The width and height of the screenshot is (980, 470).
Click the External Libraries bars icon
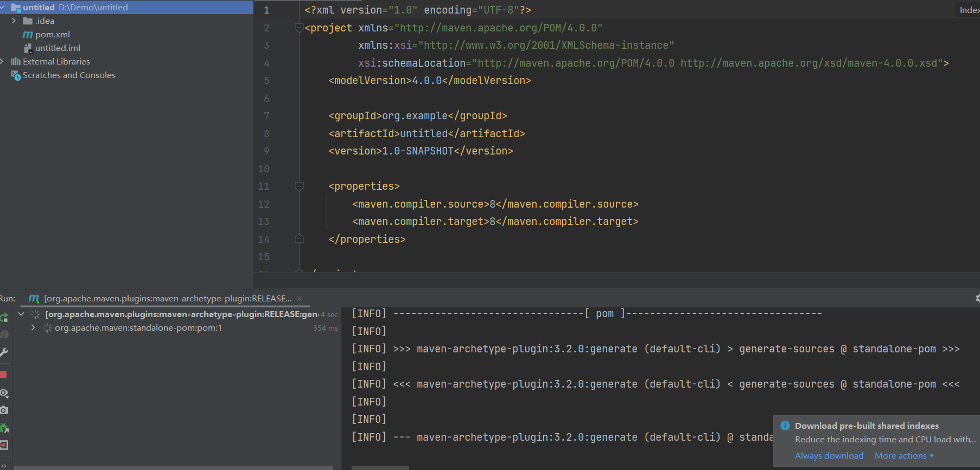coord(16,61)
